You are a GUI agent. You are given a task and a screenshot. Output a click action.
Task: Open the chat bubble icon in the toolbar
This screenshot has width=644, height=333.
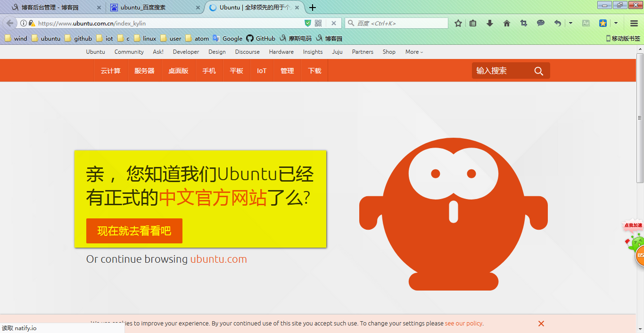(540, 23)
